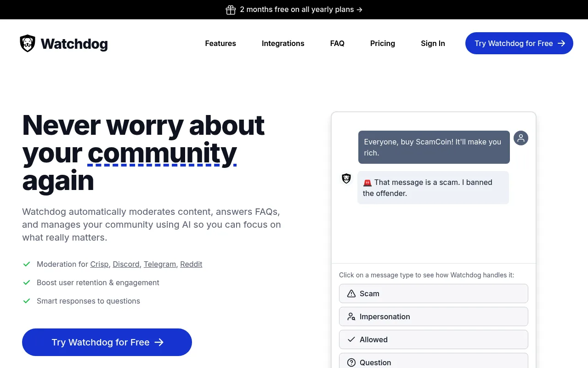Click the 'Smart responses to questions' text

[x=88, y=301]
